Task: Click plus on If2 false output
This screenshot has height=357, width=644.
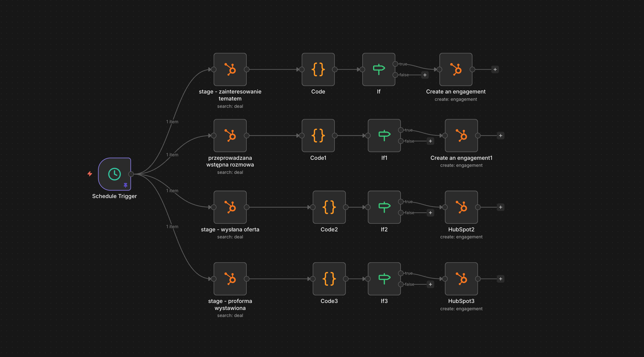Action: [x=430, y=213]
